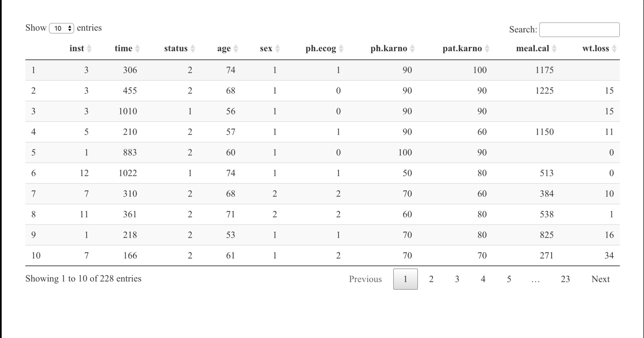Click into the Search input field

click(x=579, y=30)
